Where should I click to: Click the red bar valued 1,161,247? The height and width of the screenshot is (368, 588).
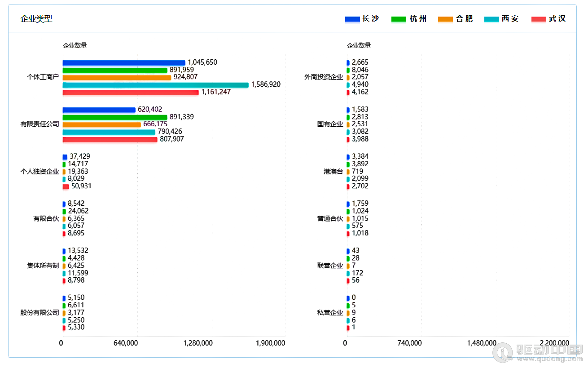tap(131, 92)
